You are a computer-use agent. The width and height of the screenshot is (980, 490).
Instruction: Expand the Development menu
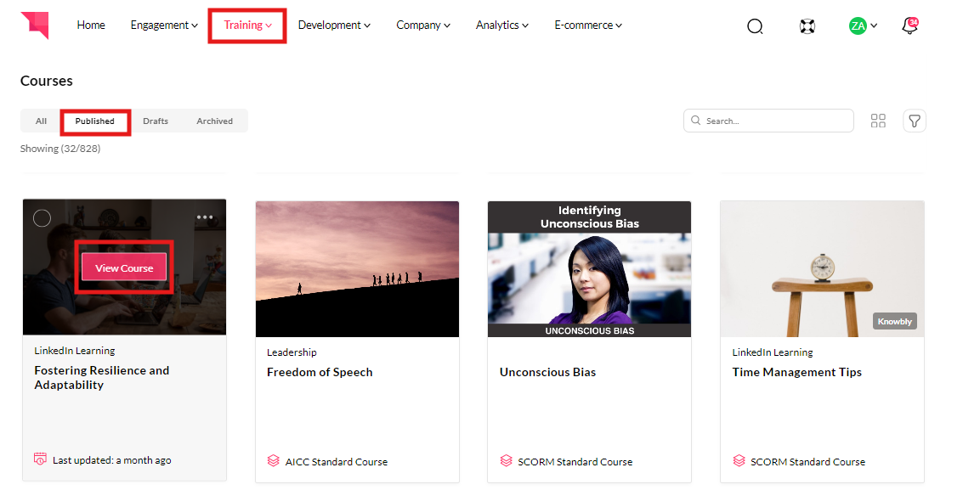point(334,25)
